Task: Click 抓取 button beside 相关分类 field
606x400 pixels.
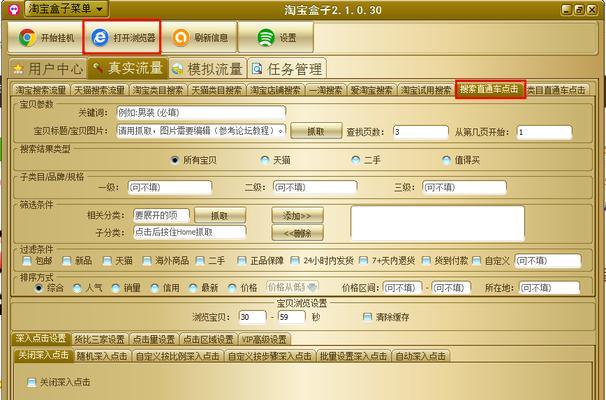Action: (220, 215)
